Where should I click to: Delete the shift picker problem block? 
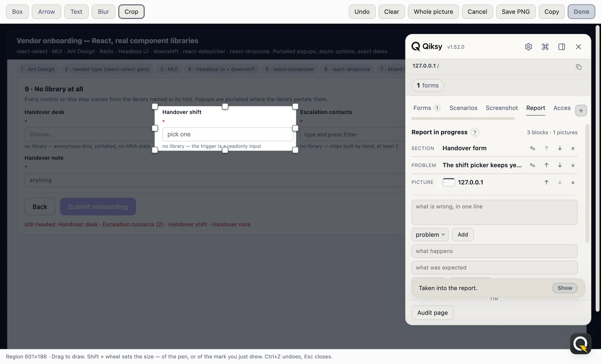(573, 165)
